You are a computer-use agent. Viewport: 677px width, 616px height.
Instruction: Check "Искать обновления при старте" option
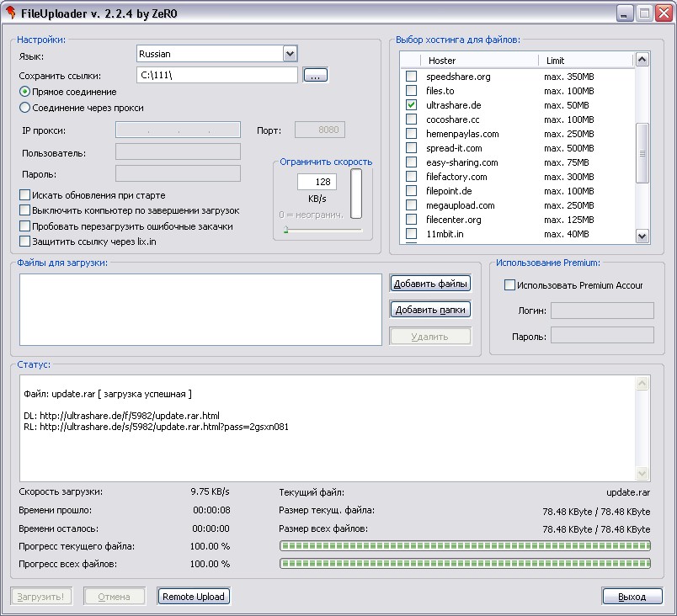pos(25,195)
